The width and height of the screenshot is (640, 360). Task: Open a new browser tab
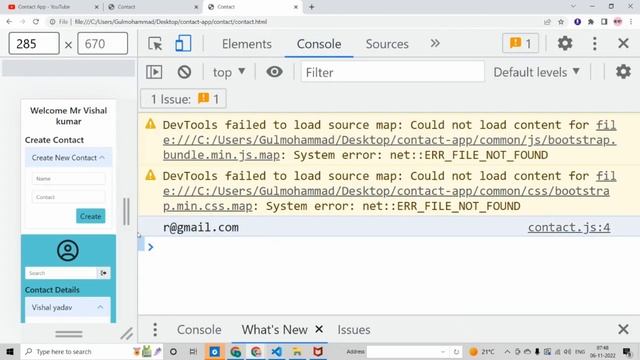[311, 7]
